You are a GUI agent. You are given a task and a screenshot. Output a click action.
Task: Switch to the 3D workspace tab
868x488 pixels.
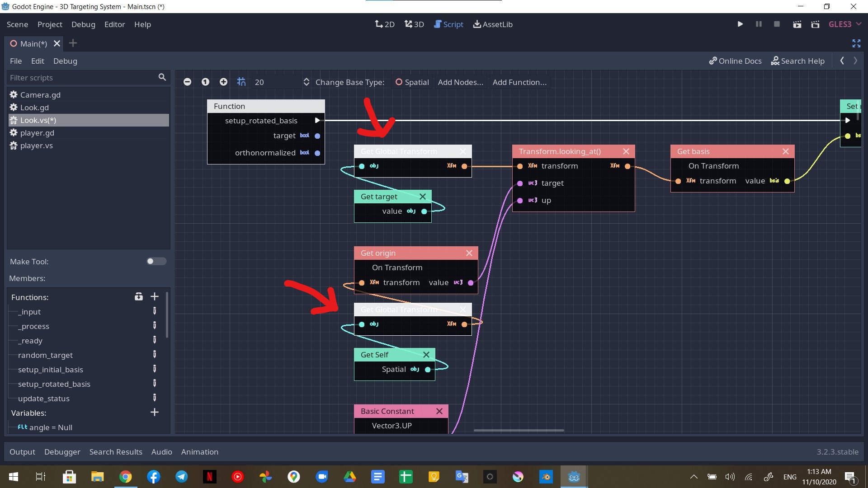tap(414, 24)
